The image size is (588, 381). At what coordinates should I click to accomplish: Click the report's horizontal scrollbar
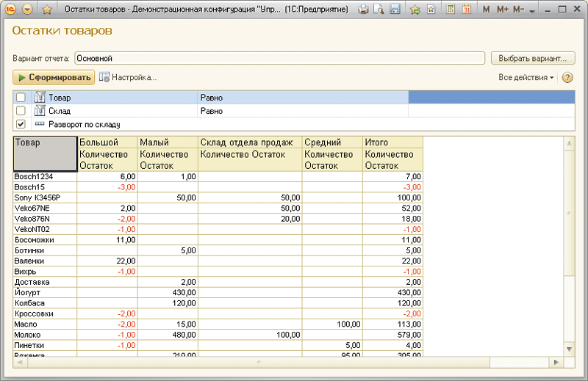(257, 363)
